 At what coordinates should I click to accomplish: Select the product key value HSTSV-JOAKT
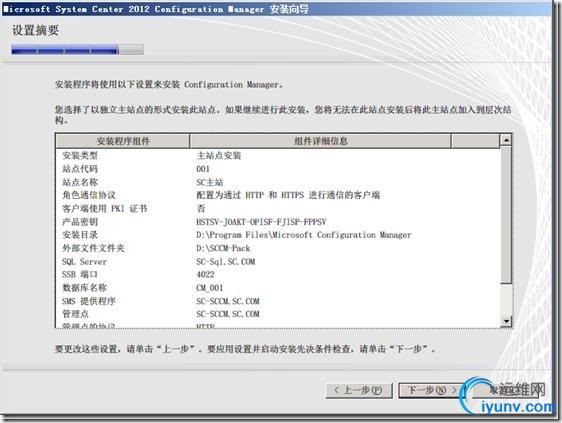[x=261, y=222]
